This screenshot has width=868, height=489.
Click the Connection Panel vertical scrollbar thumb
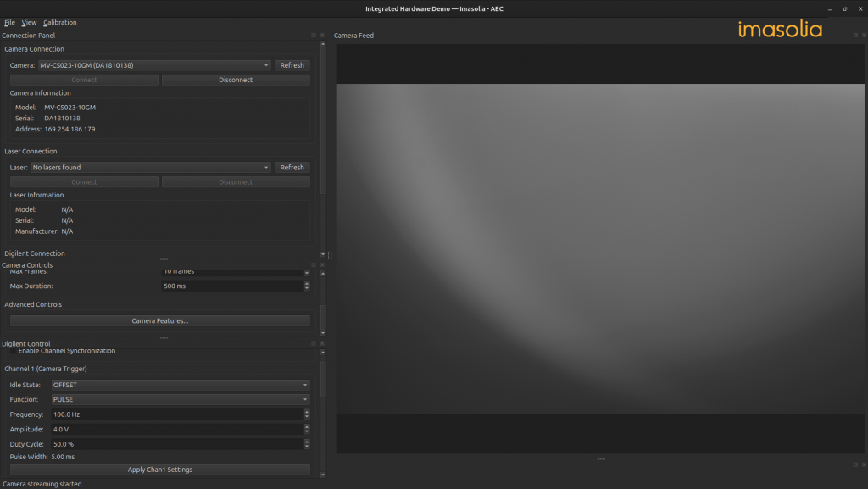click(323, 119)
